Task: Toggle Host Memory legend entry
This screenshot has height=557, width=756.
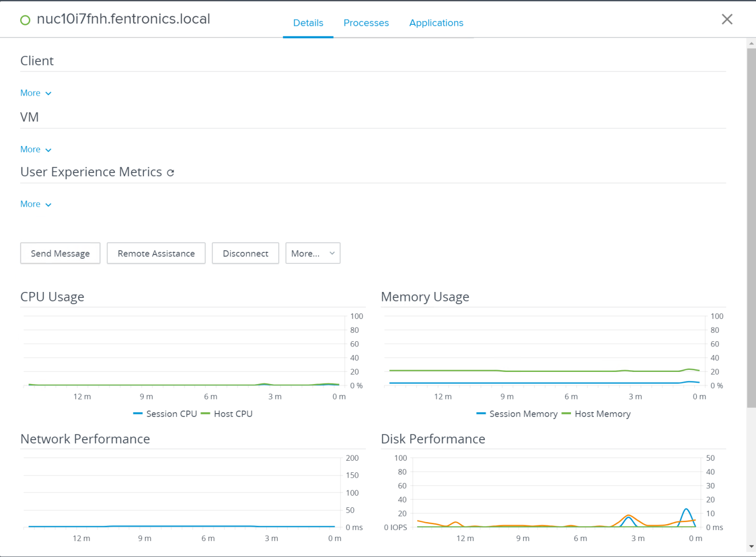Action: [596, 414]
